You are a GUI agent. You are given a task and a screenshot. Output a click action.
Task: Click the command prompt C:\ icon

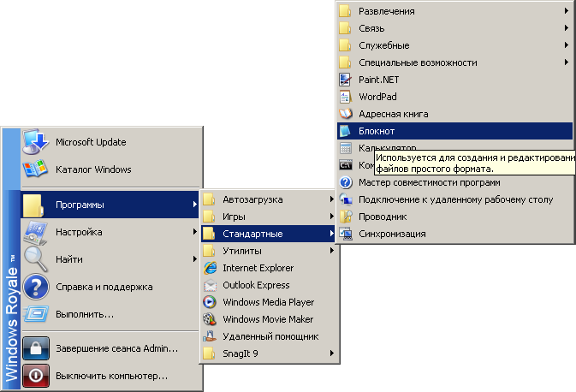coord(346,165)
